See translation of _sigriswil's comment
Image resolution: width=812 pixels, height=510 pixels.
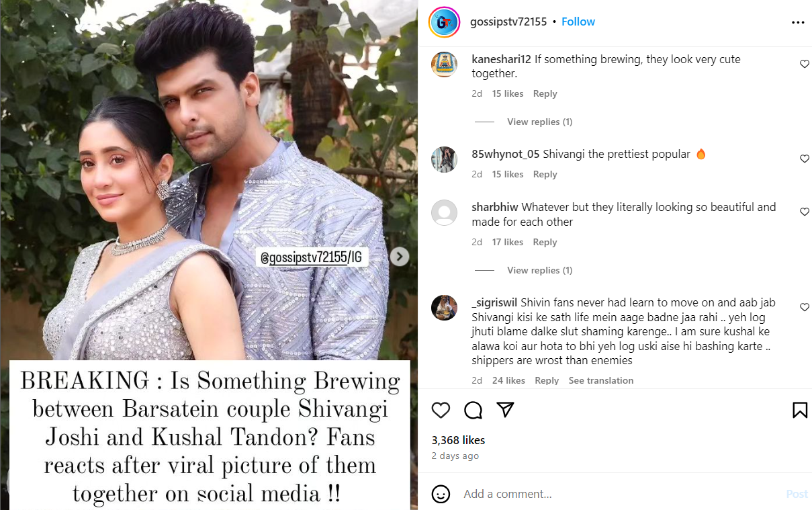(x=600, y=380)
